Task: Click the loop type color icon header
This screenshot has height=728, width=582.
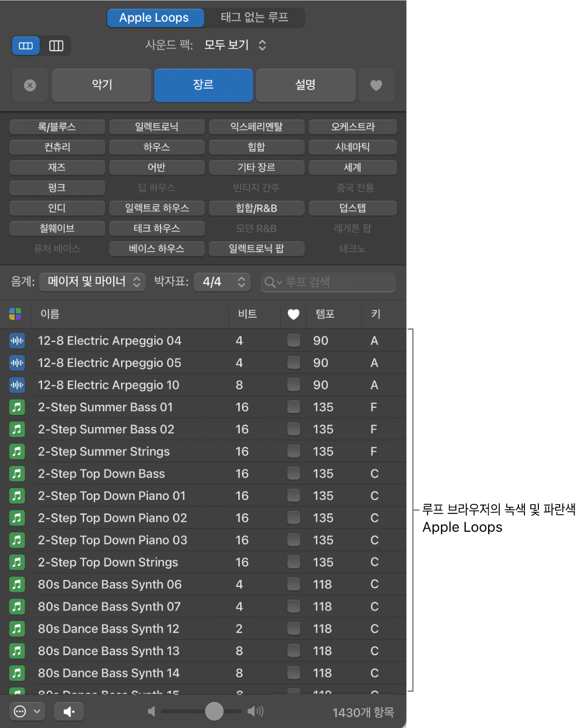Action: 15,314
